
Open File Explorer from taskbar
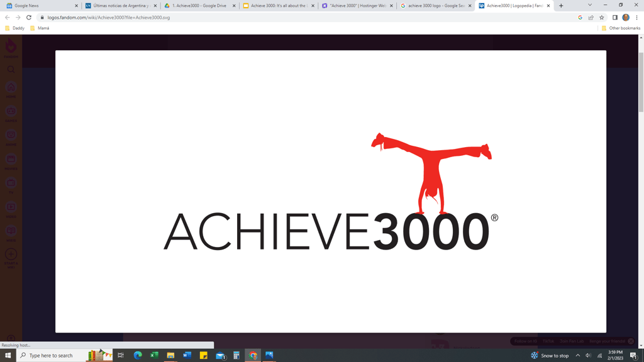[x=170, y=356]
